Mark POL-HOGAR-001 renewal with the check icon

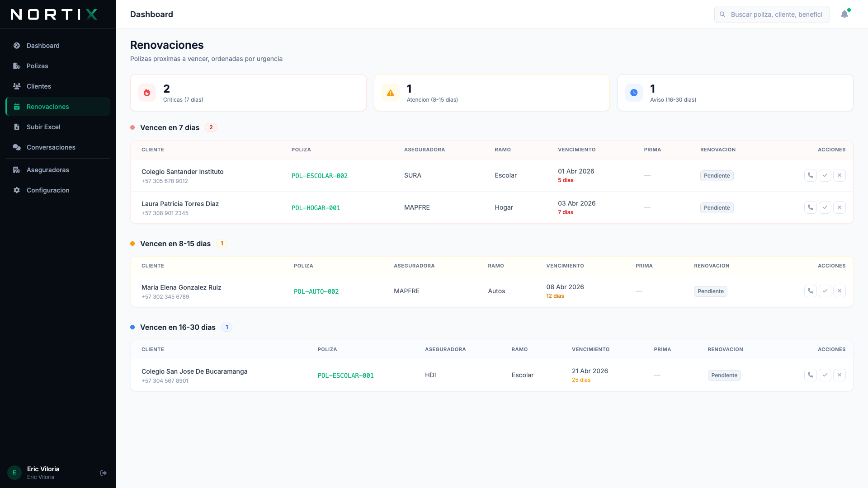(825, 207)
